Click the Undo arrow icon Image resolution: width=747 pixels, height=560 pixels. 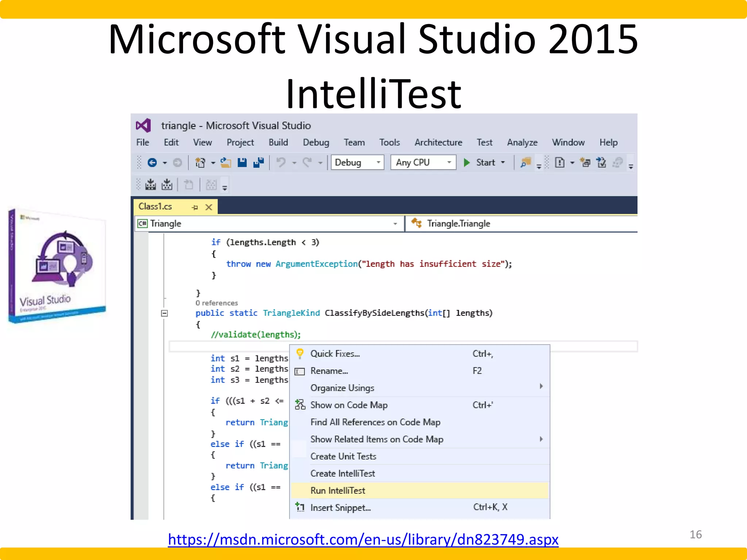[281, 162]
